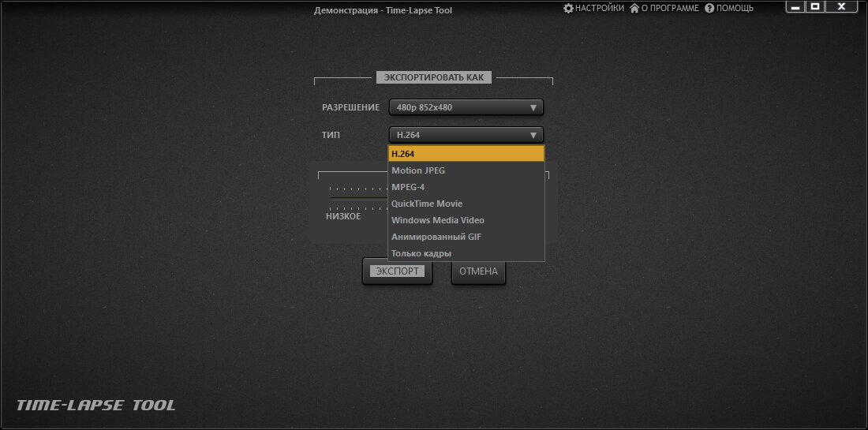Screen dimensions: 868x430
Task: Open help via the question mark icon
Action: tap(709, 8)
